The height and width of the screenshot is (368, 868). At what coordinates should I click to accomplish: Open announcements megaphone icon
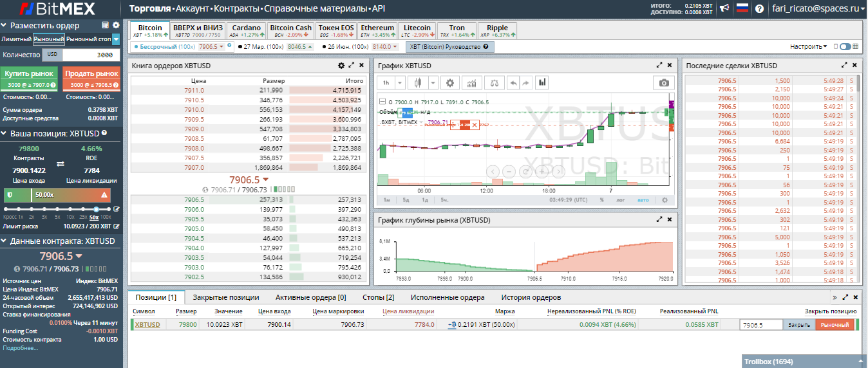pyautogui.click(x=724, y=8)
